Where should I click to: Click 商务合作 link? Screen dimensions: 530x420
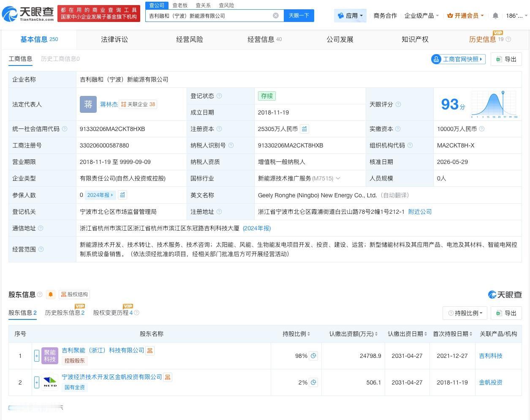(x=385, y=16)
